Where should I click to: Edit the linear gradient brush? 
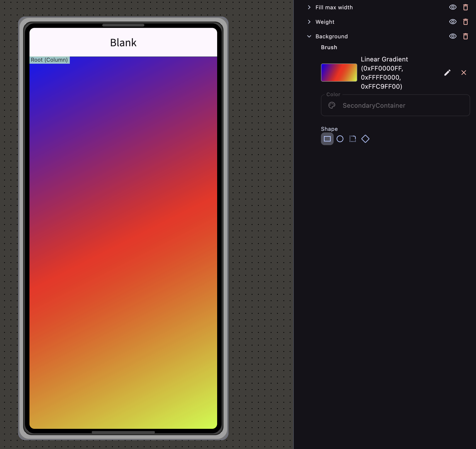[447, 73]
